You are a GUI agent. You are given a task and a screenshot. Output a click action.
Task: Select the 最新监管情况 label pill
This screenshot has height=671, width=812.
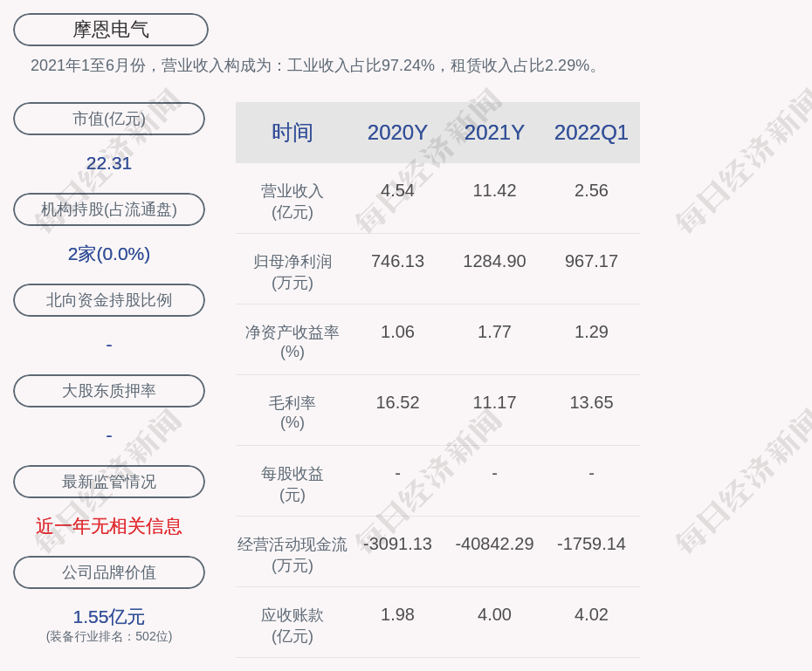coord(109,482)
